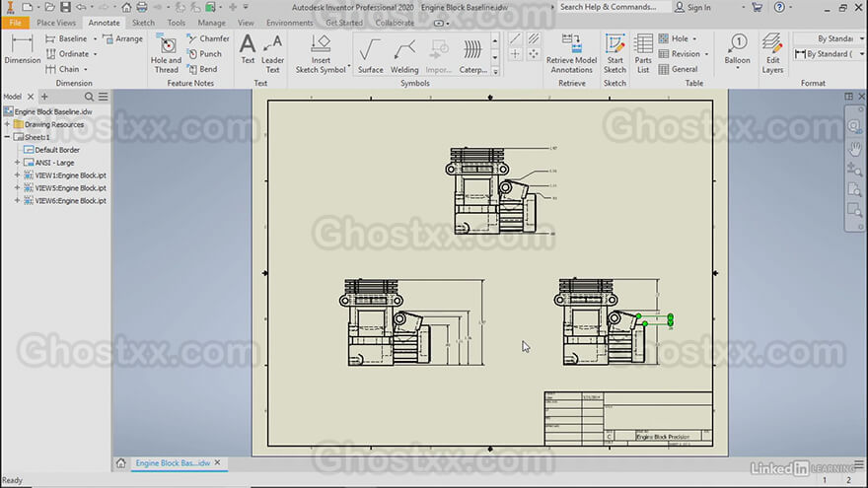Choose the Chain dimension tool

62,69
